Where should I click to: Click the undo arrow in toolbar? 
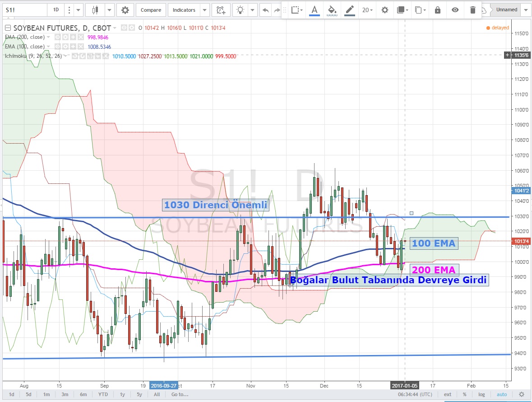coord(266,9)
